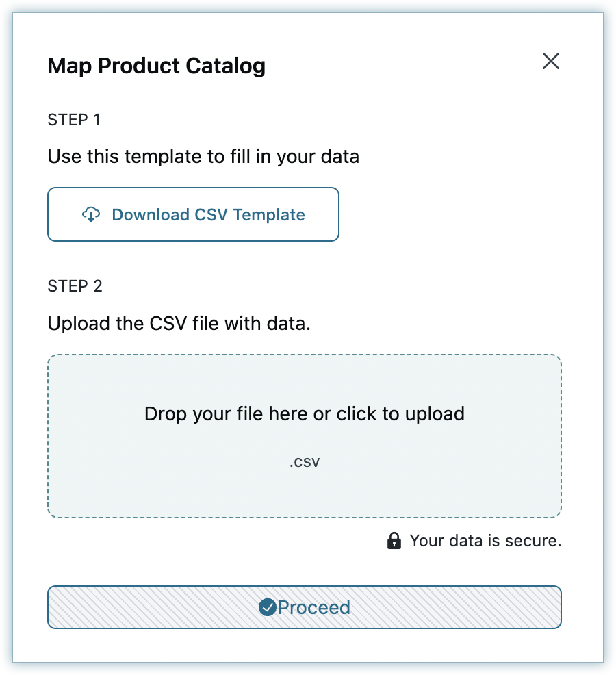
Task: Click the .csv file type label
Action: 305,461
